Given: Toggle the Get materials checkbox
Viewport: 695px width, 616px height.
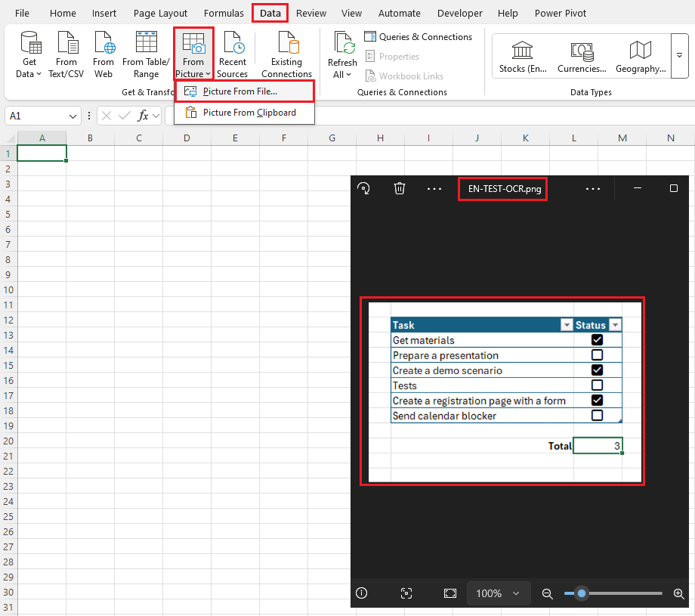Looking at the screenshot, I should [x=597, y=340].
